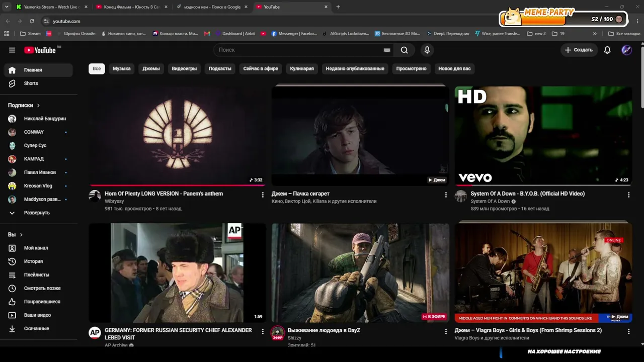The width and height of the screenshot is (644, 362).
Task: Select the Просмотрено filter chip
Action: click(411, 69)
